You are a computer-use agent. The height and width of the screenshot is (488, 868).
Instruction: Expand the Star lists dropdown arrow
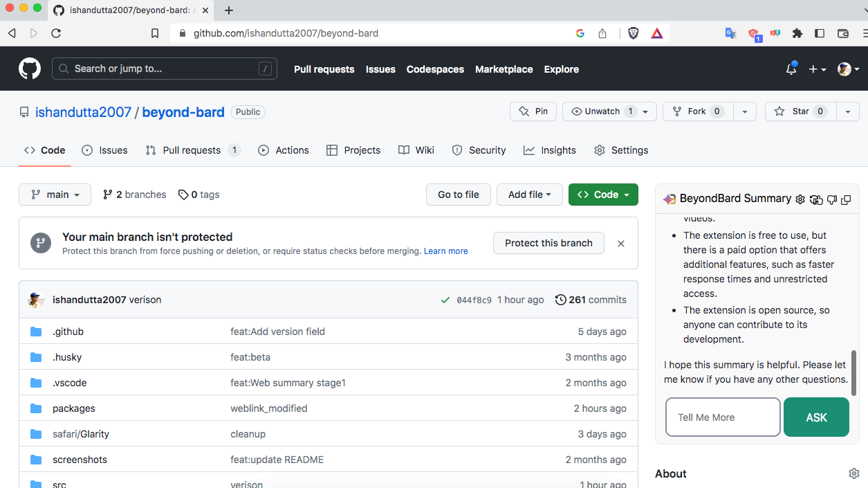(x=847, y=111)
